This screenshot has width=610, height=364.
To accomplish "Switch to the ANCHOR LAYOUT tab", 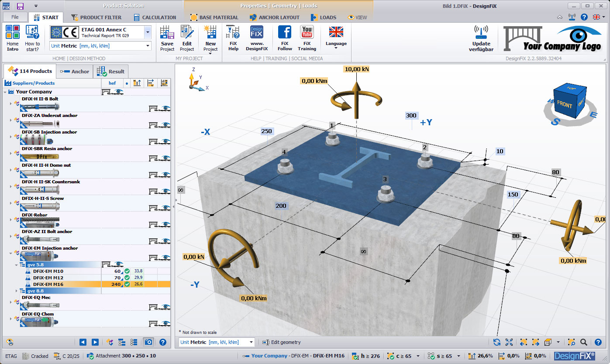I will [274, 17].
